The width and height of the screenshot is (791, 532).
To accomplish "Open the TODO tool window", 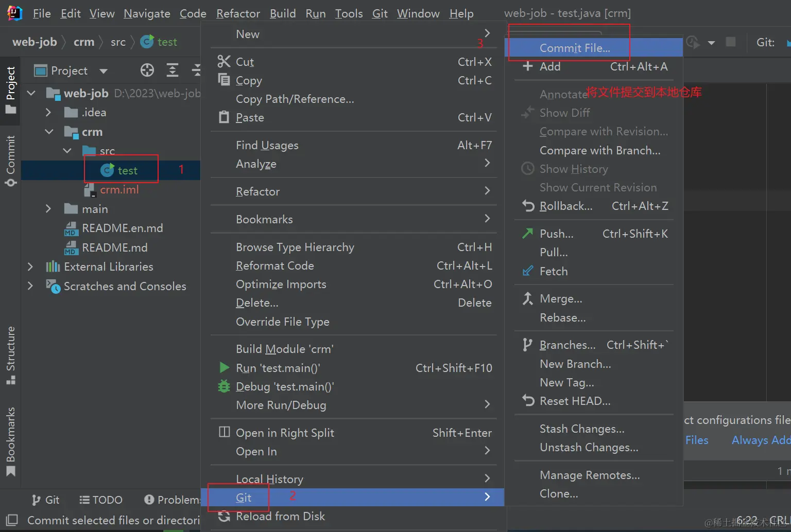I will point(101,500).
